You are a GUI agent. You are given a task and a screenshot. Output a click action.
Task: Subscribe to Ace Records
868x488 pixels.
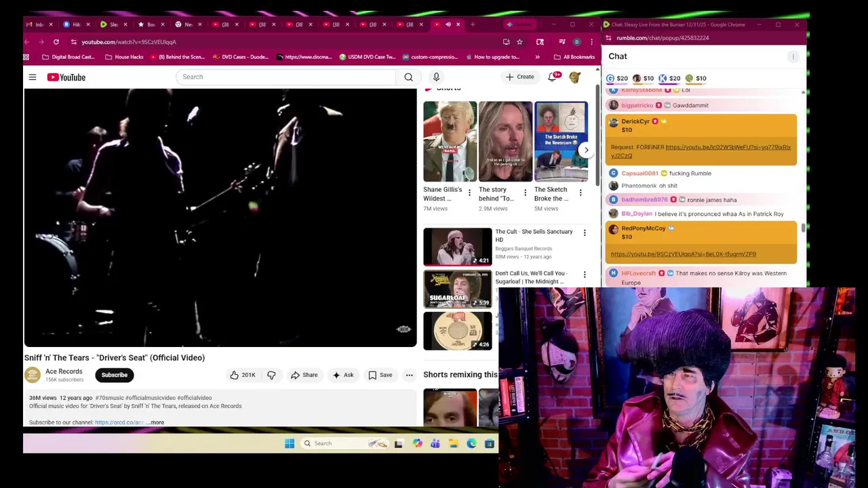coord(115,375)
